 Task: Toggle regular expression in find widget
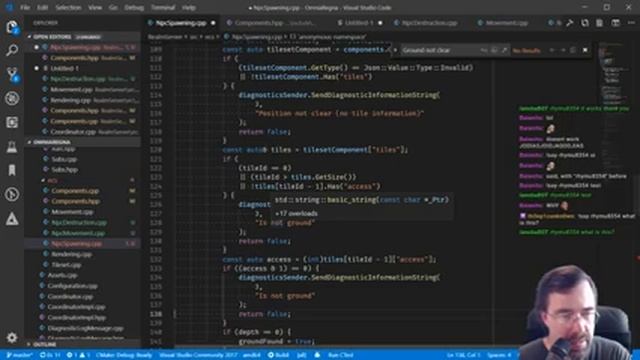(x=504, y=50)
